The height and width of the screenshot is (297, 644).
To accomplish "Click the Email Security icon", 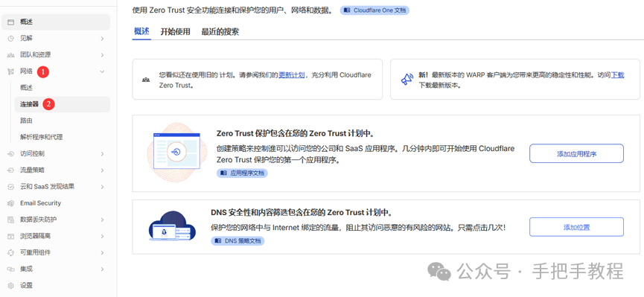I will 11,203.
